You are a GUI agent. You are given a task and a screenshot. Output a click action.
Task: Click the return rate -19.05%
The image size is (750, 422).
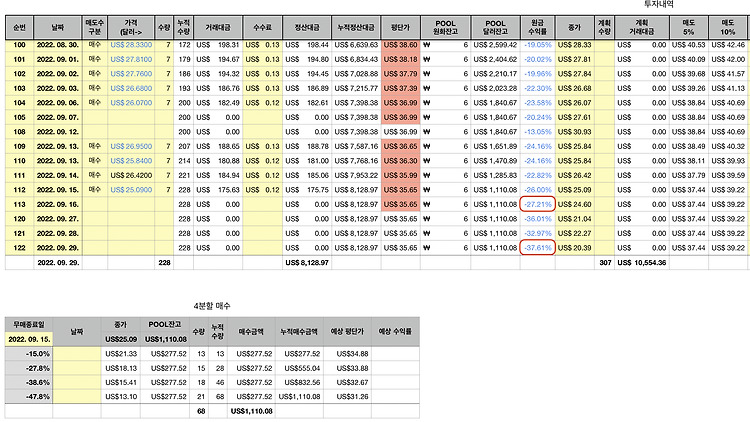538,45
